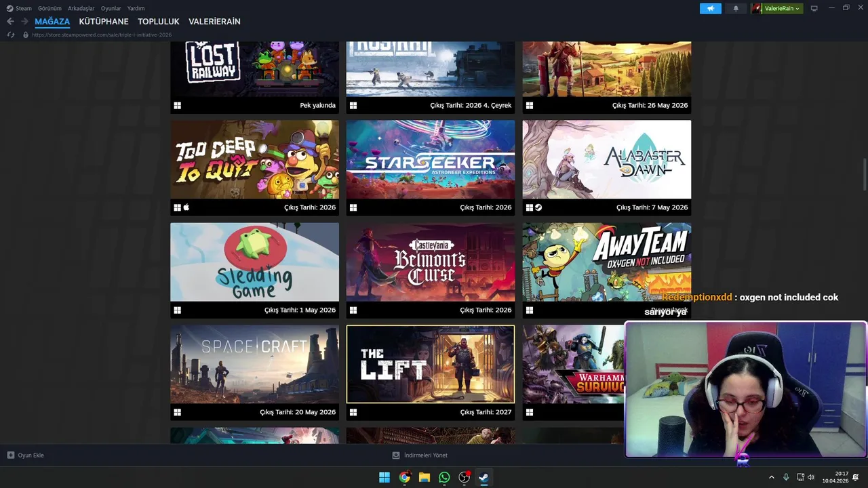Image resolution: width=868 pixels, height=488 pixels.
Task: Open the Yardım menu
Action: tap(136, 8)
